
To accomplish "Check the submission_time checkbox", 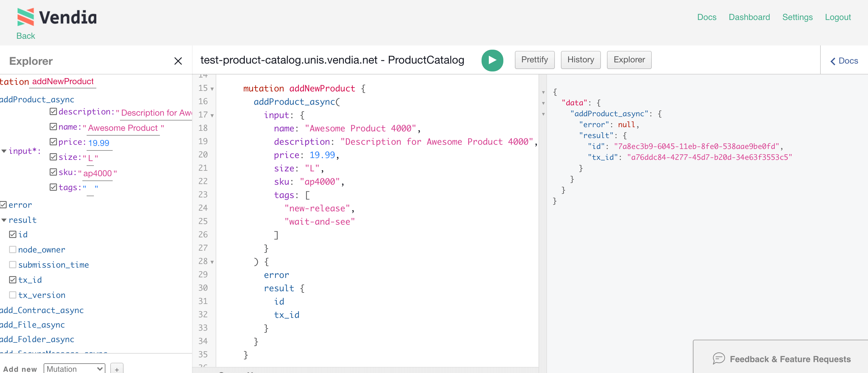I will tap(13, 265).
